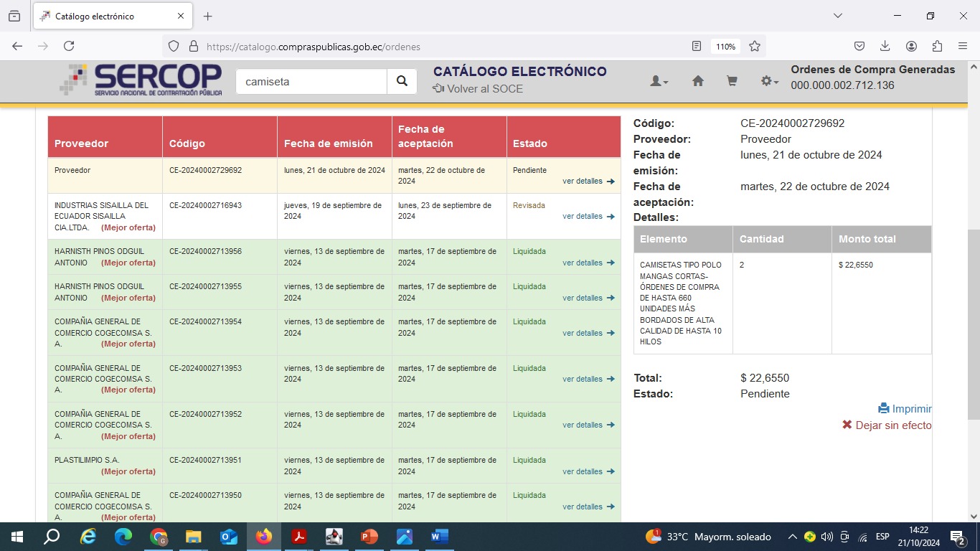Open the Firefox extensions icon

[937, 46]
